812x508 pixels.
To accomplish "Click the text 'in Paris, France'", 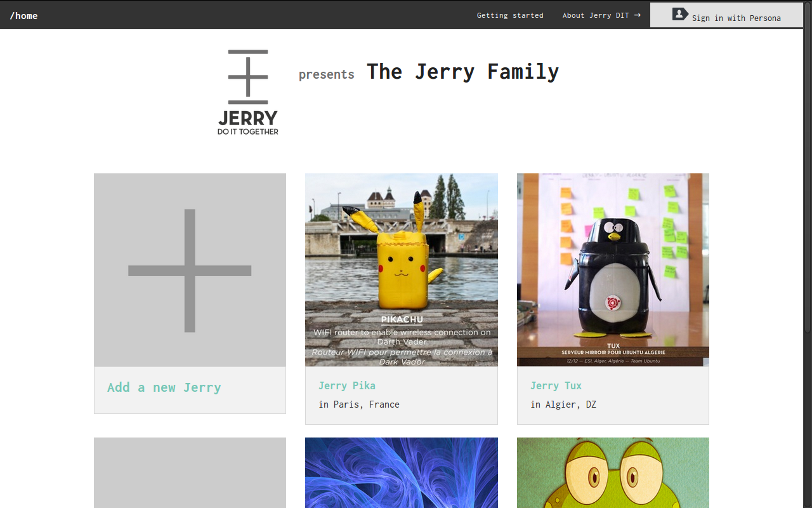I will coord(359,404).
